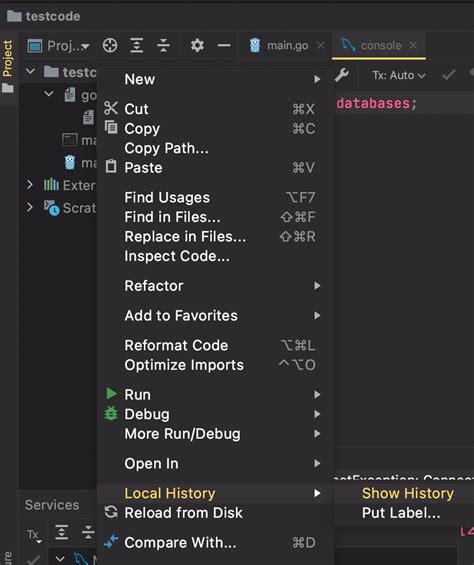
Task: Click the commit checkmark icon beside Tx: Auto
Action: pos(449,75)
